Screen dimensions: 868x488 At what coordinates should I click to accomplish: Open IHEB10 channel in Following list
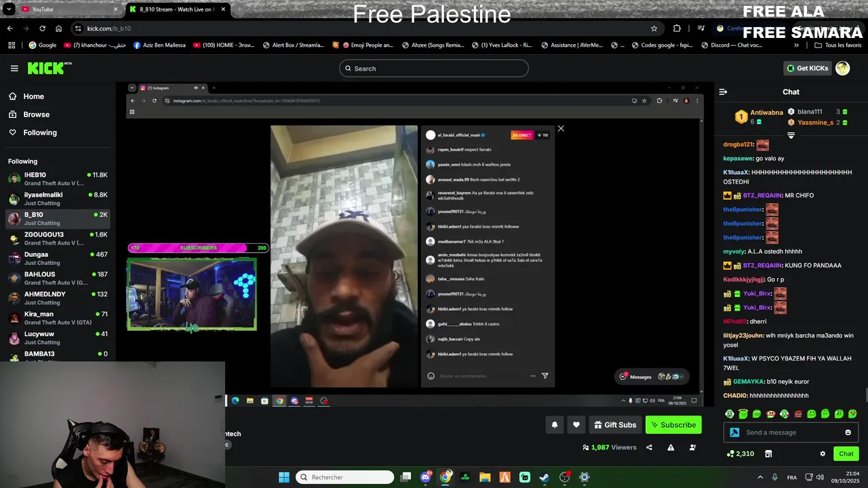point(58,179)
